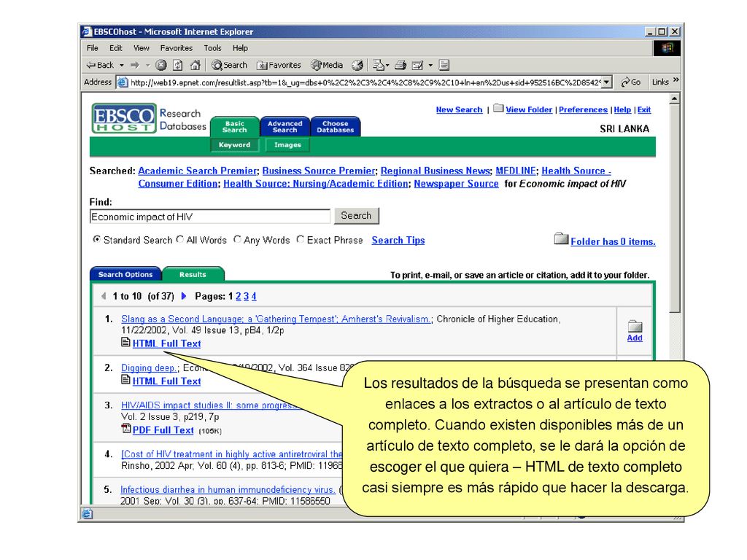Click the New Search link
747x560 pixels.
click(x=460, y=109)
